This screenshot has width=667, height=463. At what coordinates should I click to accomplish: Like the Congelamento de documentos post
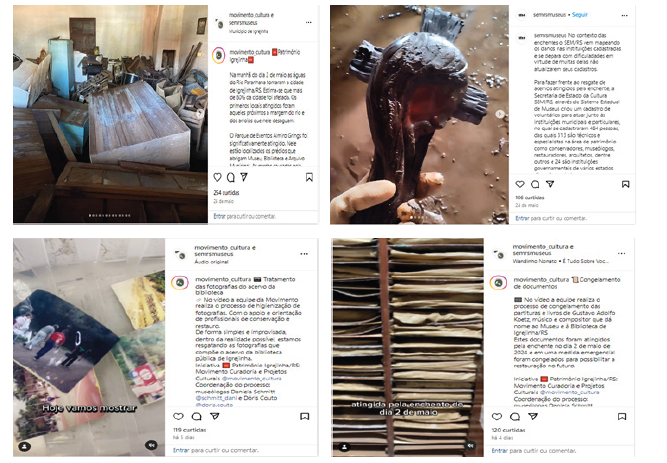tap(496, 416)
